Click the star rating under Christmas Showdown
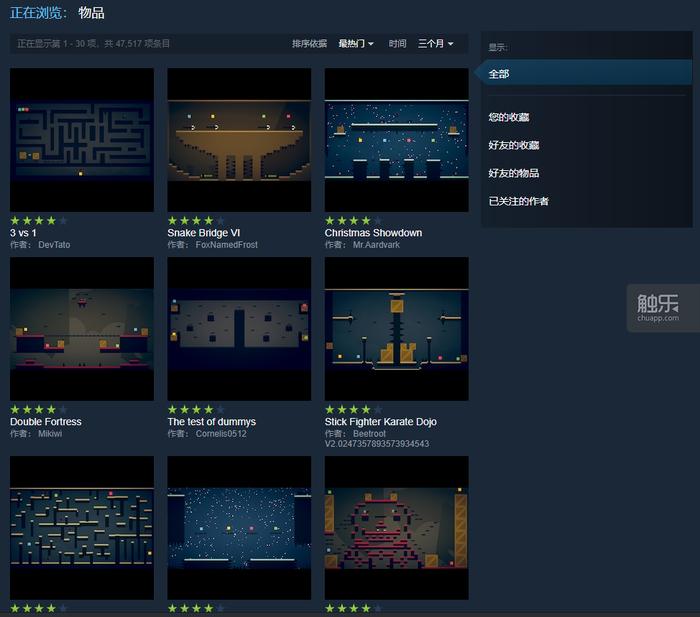 click(x=353, y=220)
